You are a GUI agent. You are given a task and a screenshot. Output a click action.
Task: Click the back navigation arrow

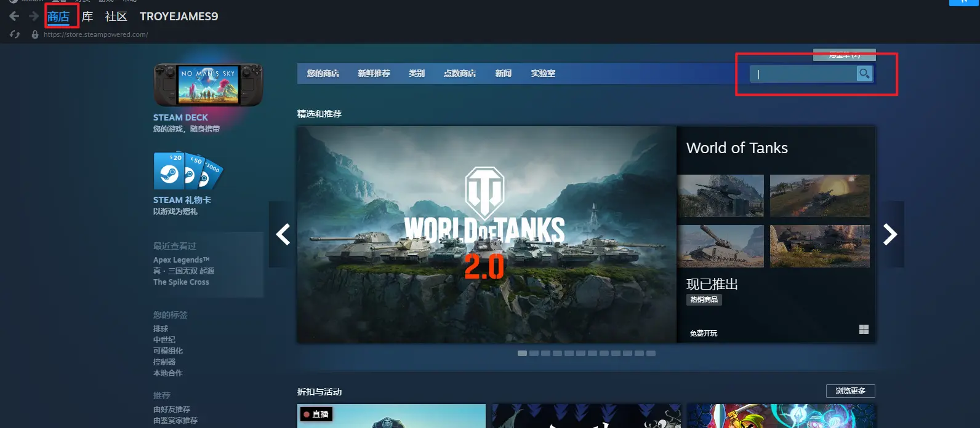point(14,17)
